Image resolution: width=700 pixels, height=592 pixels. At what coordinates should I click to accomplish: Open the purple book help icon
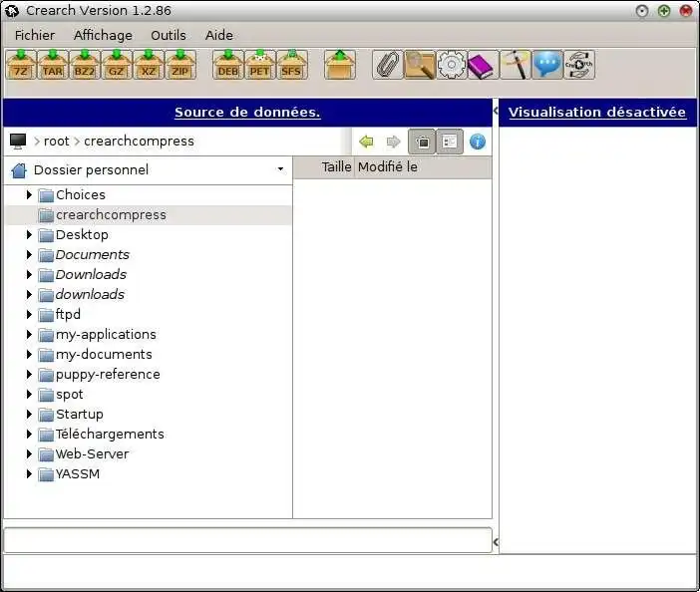484,65
